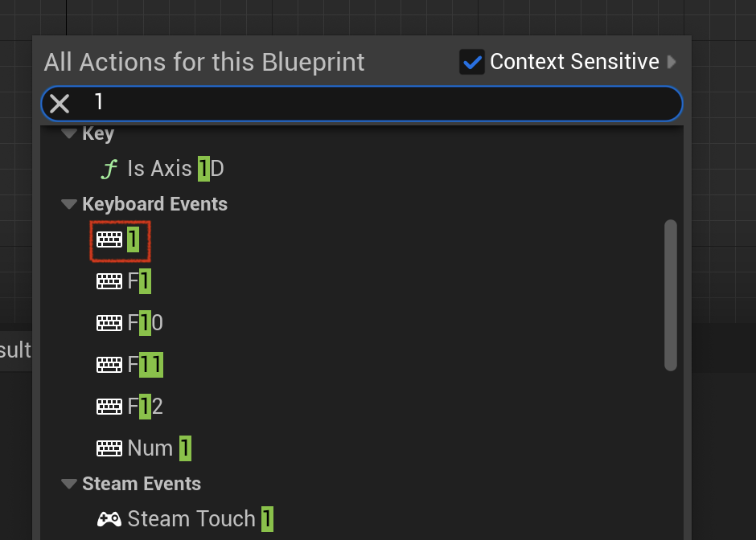This screenshot has height=540, width=756.
Task: Click the function icon for Is Axis 1D
Action: click(x=109, y=169)
